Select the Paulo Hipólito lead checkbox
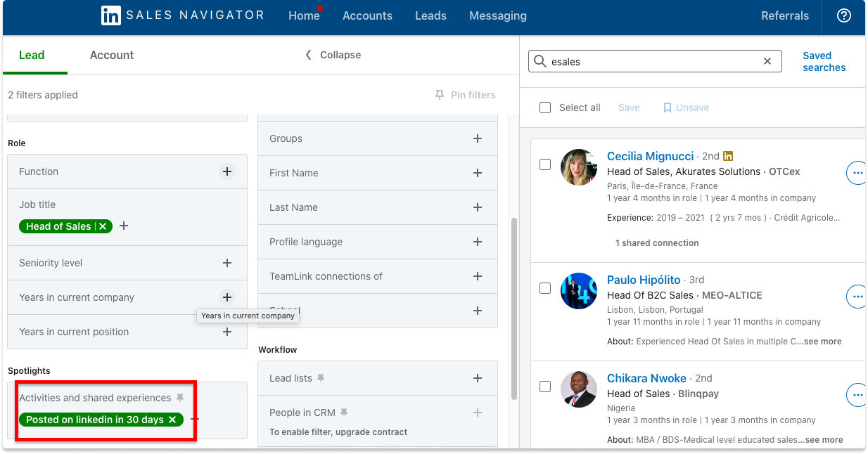This screenshot has height=454, width=868. click(545, 288)
